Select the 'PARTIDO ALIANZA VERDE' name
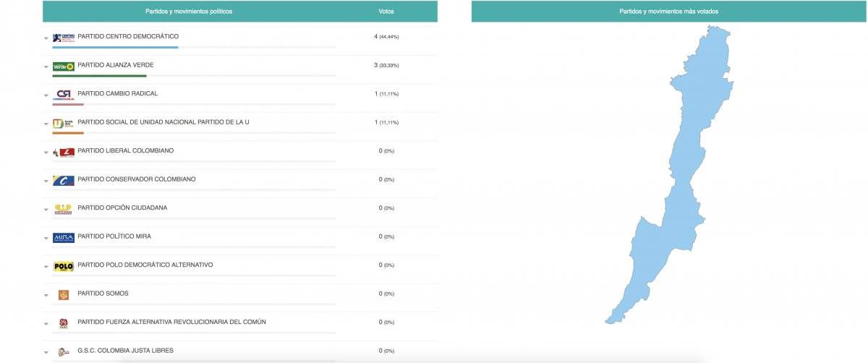The height and width of the screenshot is (363, 868). (116, 65)
